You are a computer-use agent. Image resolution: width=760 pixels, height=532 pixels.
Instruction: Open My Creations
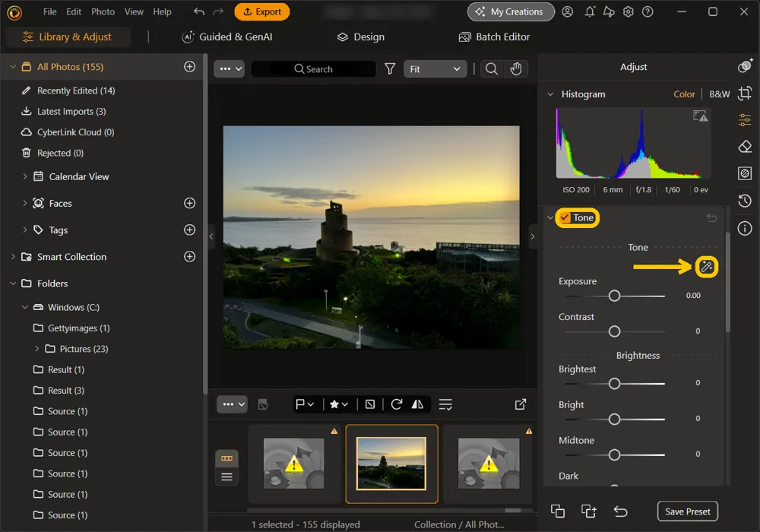pyautogui.click(x=511, y=11)
